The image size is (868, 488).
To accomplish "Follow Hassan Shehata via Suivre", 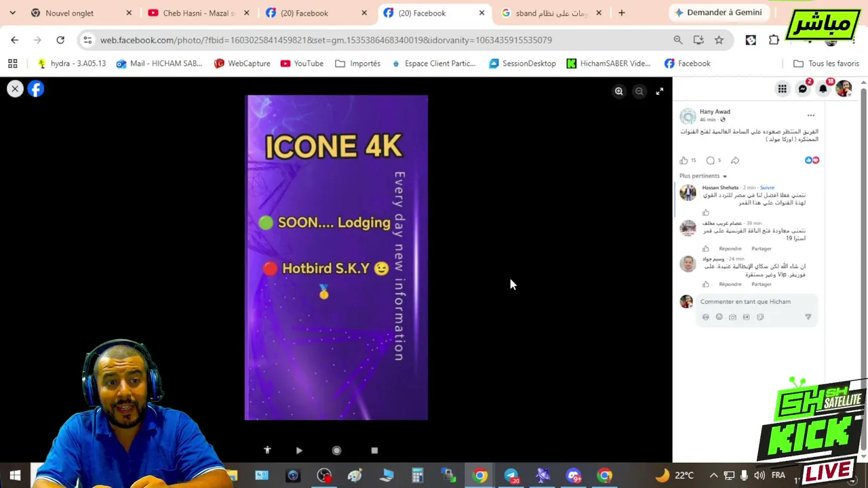I will pos(767,188).
